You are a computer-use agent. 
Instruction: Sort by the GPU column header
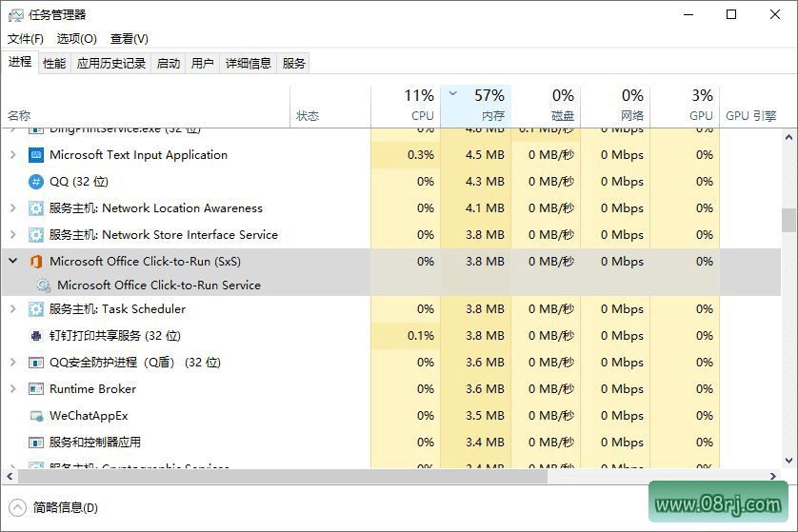coord(685,107)
